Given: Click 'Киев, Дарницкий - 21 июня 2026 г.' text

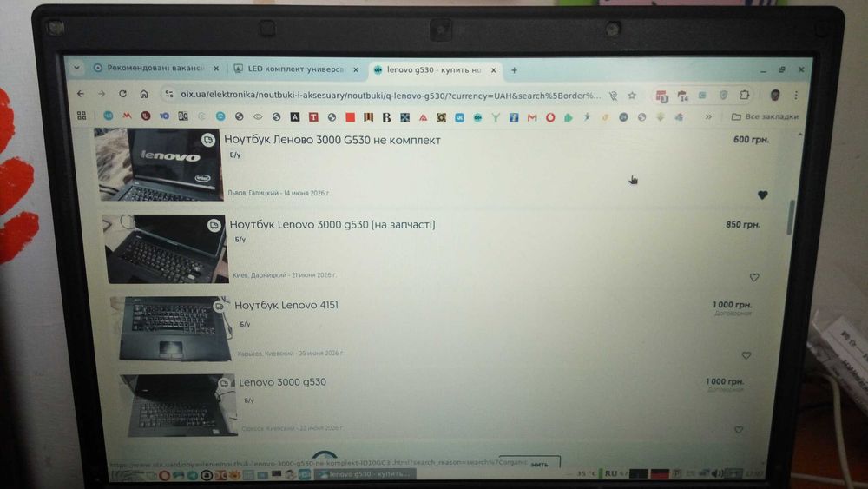Looking at the screenshot, I should (x=285, y=274).
